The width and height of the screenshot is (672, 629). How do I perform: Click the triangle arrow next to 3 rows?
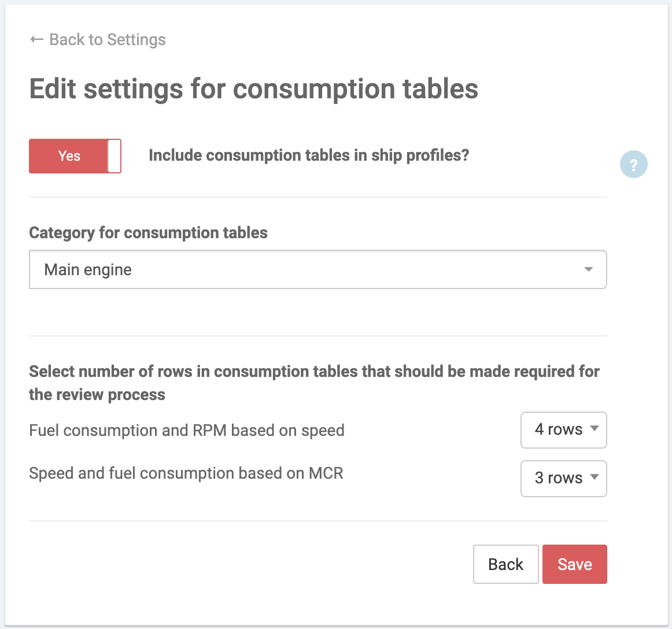594,478
